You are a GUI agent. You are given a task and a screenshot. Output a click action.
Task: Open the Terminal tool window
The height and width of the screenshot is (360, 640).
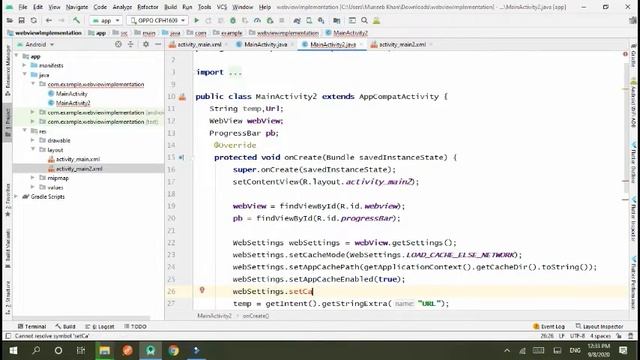[32, 327]
